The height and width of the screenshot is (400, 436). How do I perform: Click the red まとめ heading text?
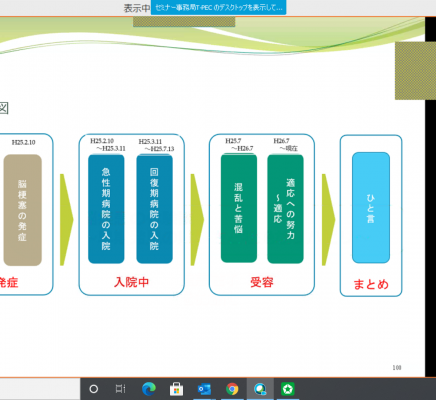click(371, 284)
